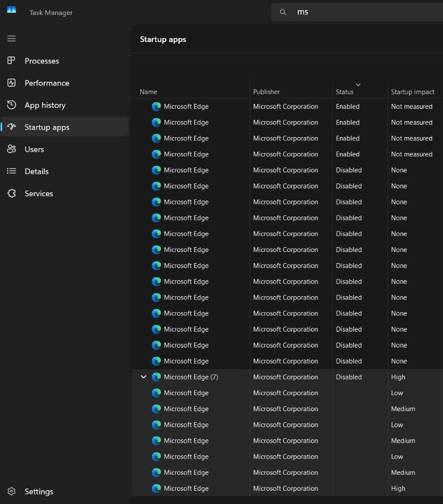Focus the search box containing "ms"

point(357,12)
